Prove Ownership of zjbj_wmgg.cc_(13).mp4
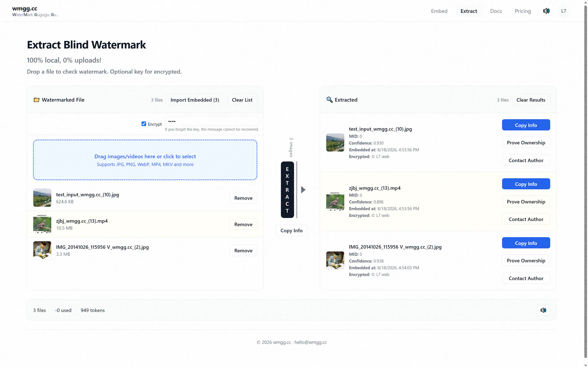The height and width of the screenshot is (368, 588). [x=526, y=202]
